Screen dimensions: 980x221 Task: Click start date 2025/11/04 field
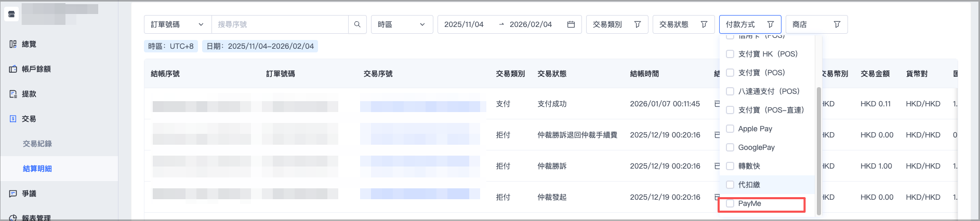(x=463, y=24)
